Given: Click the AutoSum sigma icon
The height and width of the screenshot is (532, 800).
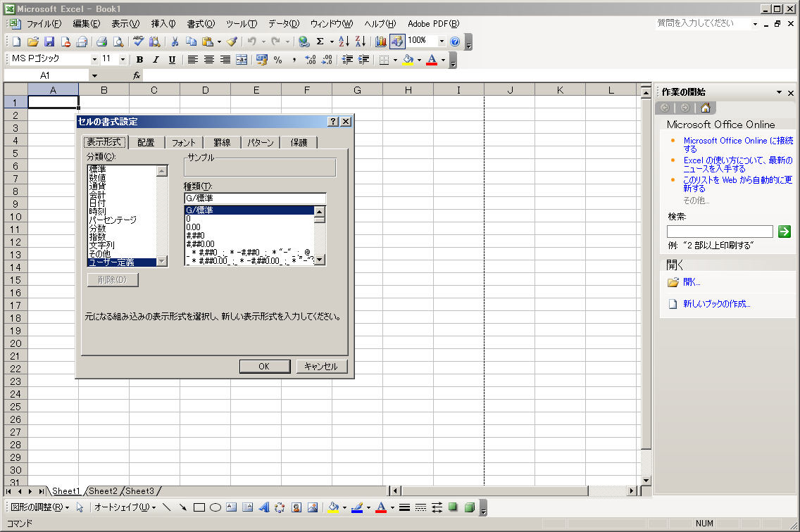Looking at the screenshot, I should [320, 42].
